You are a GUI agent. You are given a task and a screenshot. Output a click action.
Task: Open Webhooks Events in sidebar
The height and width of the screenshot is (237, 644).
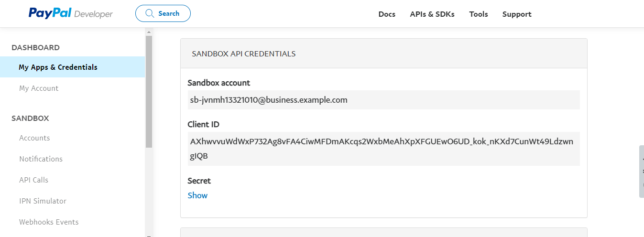point(49,222)
